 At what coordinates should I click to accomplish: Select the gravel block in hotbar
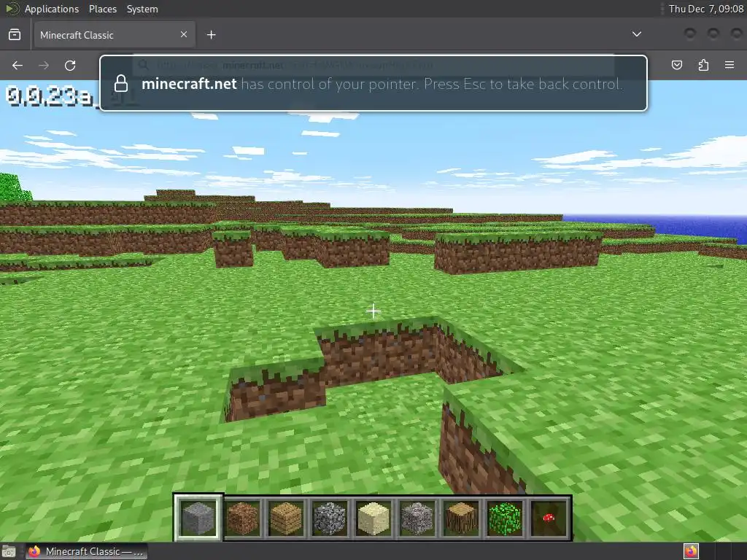pyautogui.click(x=417, y=518)
